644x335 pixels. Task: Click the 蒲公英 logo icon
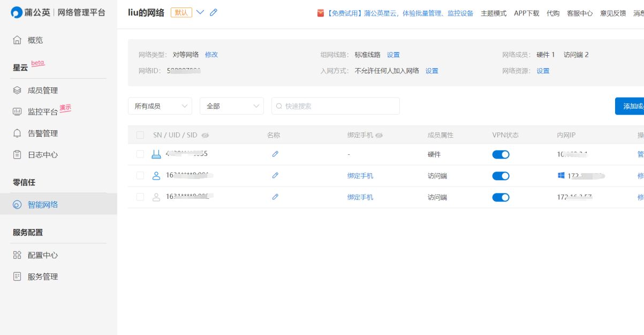17,12
